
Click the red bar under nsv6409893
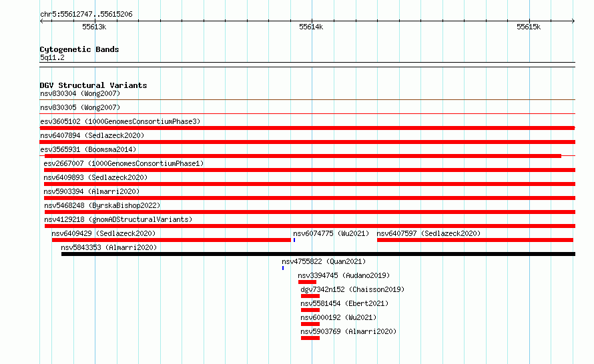point(310,184)
